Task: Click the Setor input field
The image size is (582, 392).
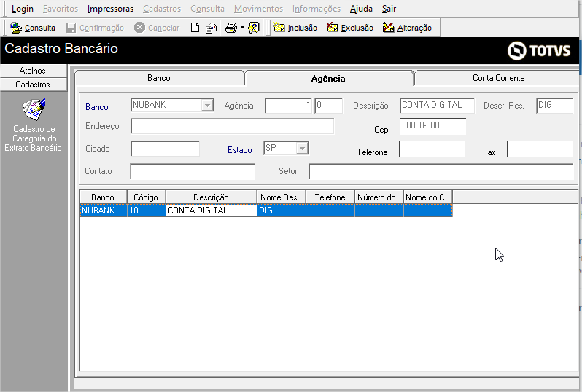Action: [441, 171]
